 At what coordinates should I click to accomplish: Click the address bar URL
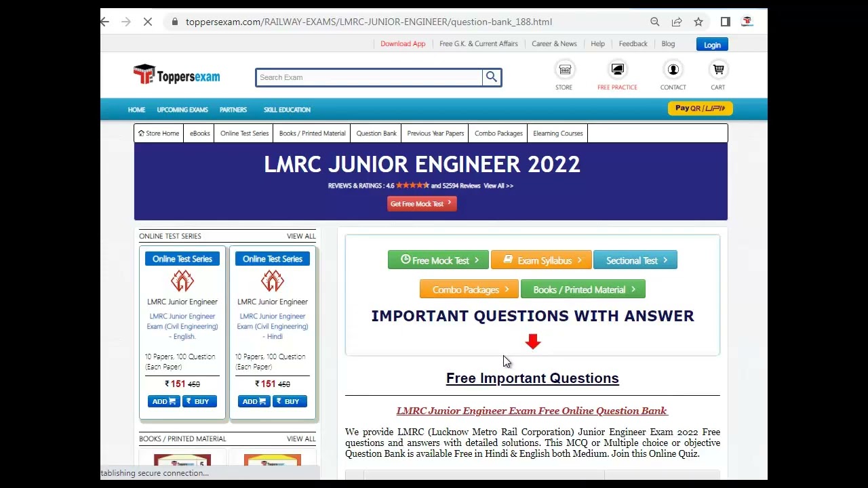tap(369, 22)
